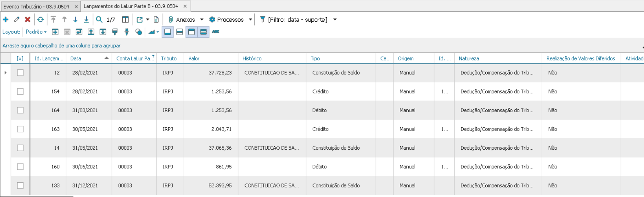Click the pin icon in layout toolbar
The width and height of the screenshot is (644, 197).
click(127, 32)
